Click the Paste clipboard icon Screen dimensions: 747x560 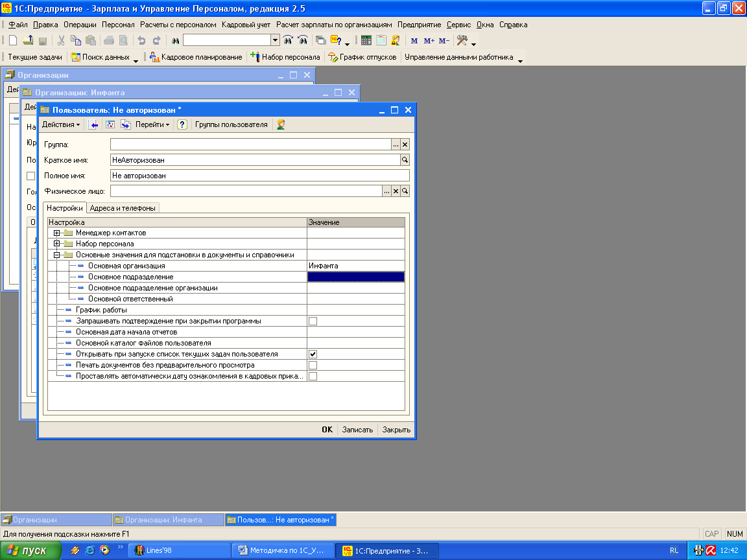91,40
